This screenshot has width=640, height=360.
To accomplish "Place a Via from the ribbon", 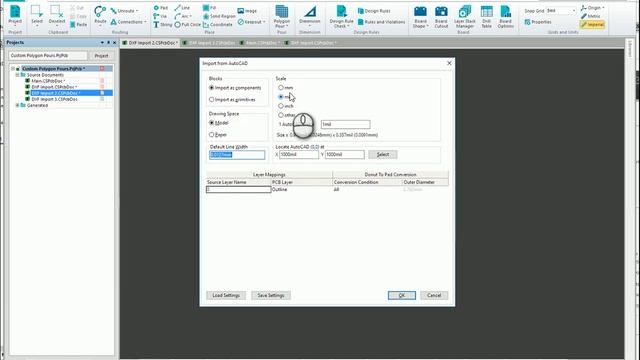I will (x=160, y=16).
